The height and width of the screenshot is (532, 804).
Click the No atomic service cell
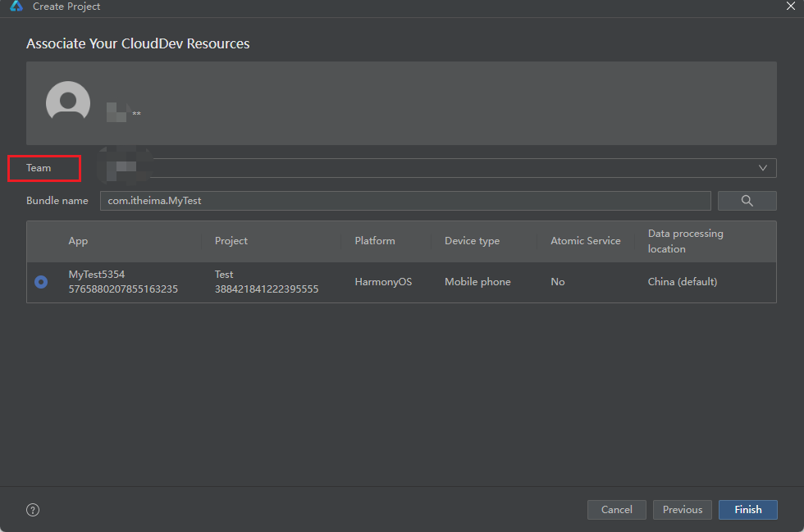pos(558,282)
